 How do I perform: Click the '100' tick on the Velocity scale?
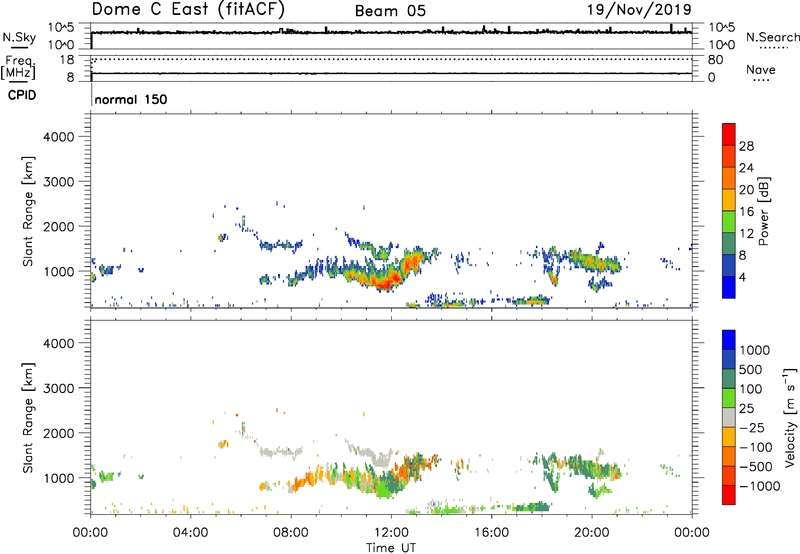(x=751, y=389)
